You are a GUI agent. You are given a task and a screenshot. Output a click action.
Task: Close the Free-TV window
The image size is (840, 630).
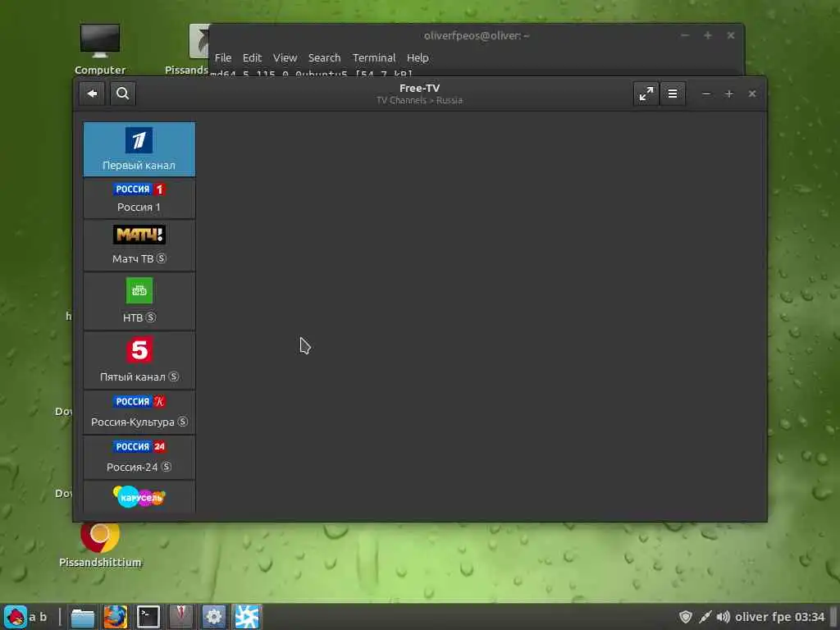point(752,94)
